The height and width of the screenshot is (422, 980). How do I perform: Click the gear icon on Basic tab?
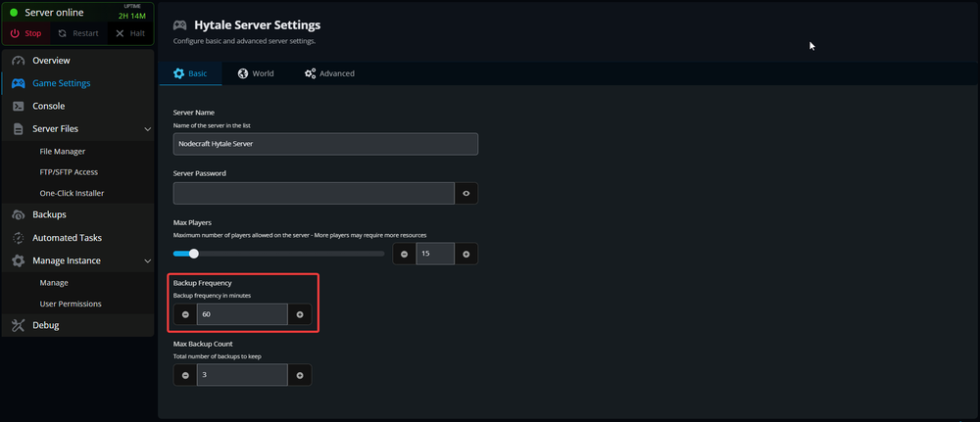click(x=178, y=73)
